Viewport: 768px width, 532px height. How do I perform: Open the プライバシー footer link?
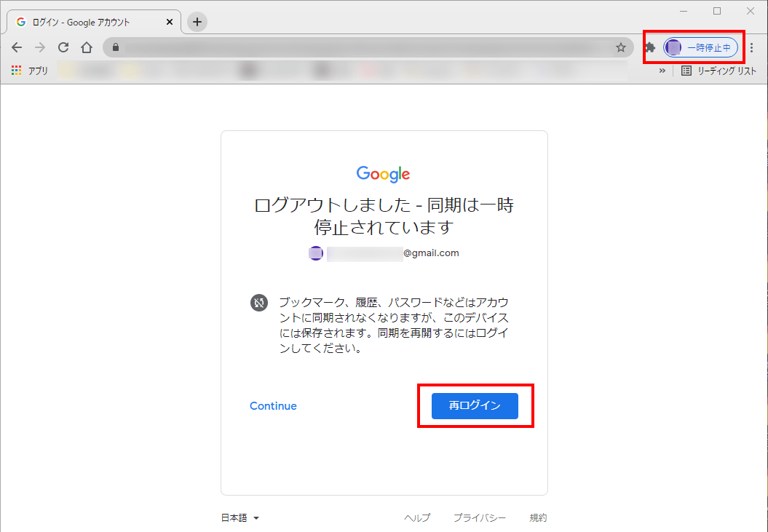[x=480, y=517]
